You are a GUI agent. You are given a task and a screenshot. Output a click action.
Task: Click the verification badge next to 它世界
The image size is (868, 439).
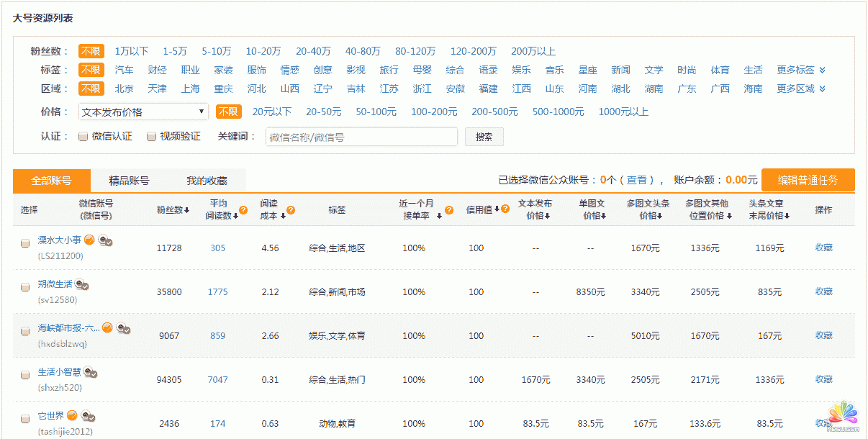71,415
